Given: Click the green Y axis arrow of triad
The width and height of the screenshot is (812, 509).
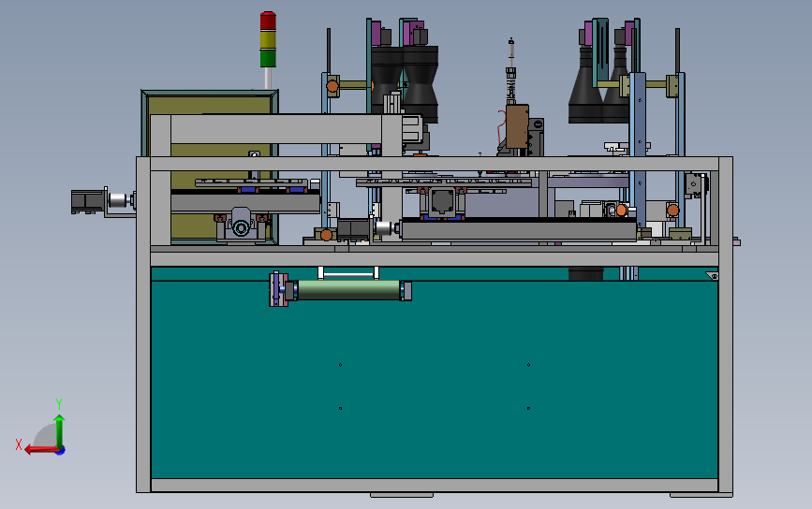Looking at the screenshot, I should (x=60, y=430).
